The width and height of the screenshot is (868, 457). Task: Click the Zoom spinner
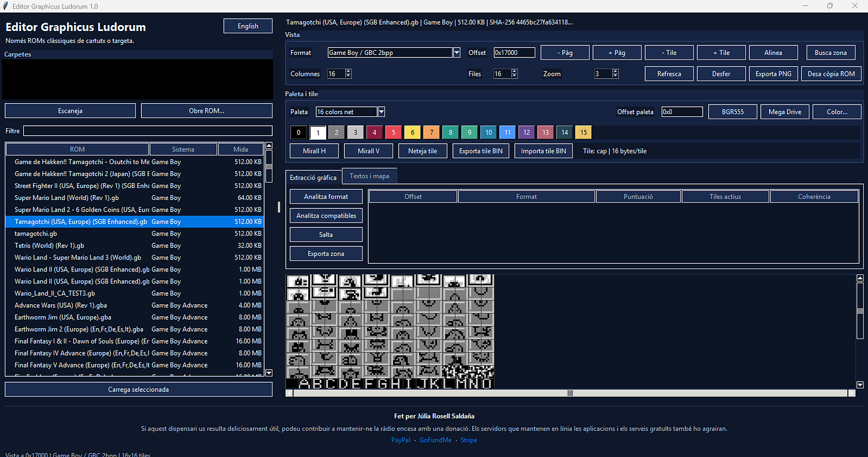(606, 74)
